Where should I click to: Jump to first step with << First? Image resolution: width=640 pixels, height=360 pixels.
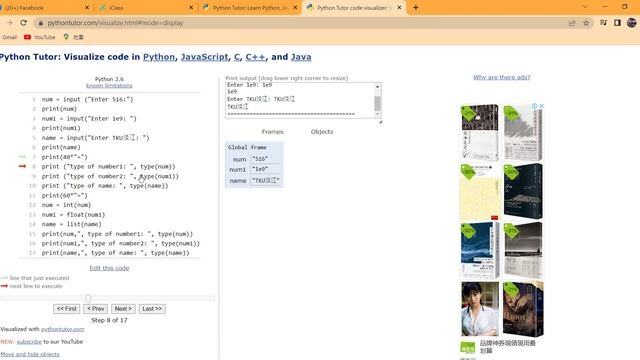[67, 309]
